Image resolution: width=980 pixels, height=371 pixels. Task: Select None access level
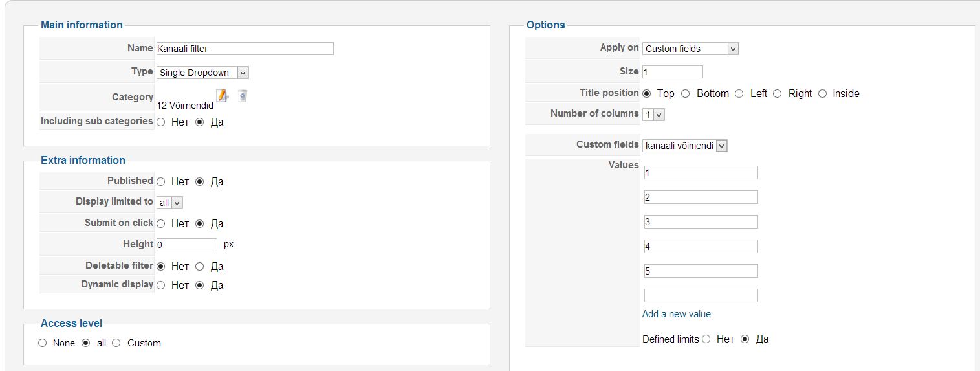click(x=43, y=343)
